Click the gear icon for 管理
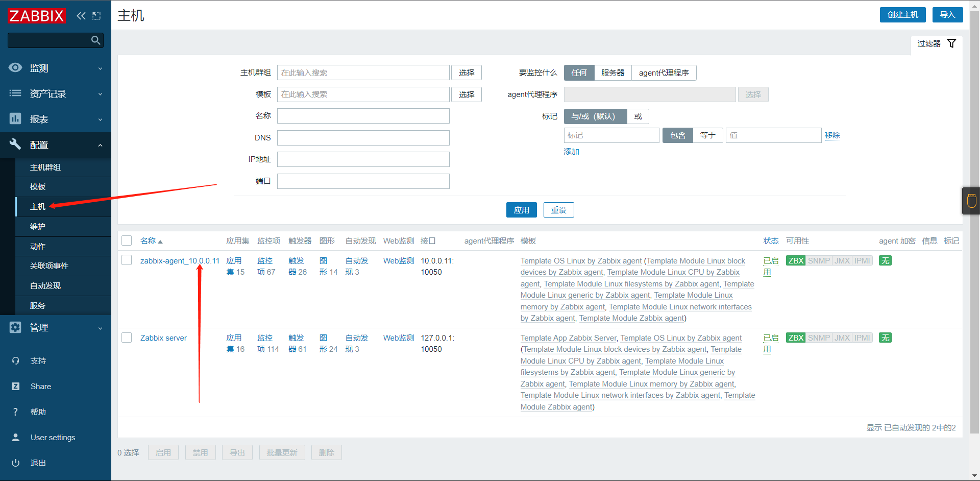980x481 pixels. (15, 327)
